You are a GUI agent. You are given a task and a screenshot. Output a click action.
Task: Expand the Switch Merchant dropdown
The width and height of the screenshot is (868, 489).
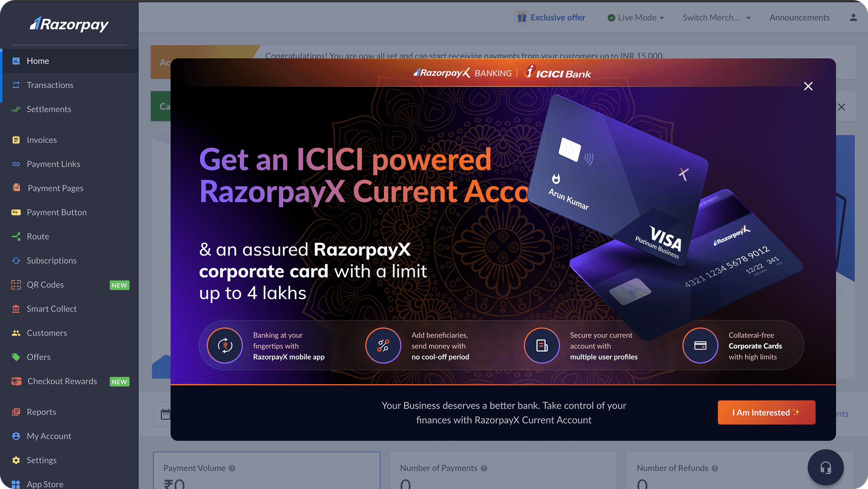(716, 17)
